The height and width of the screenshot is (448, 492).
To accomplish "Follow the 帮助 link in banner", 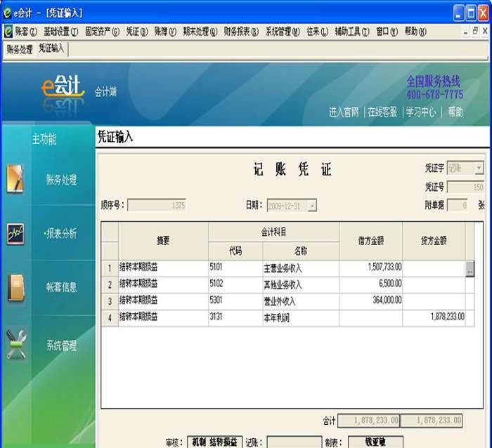I will pos(455,112).
